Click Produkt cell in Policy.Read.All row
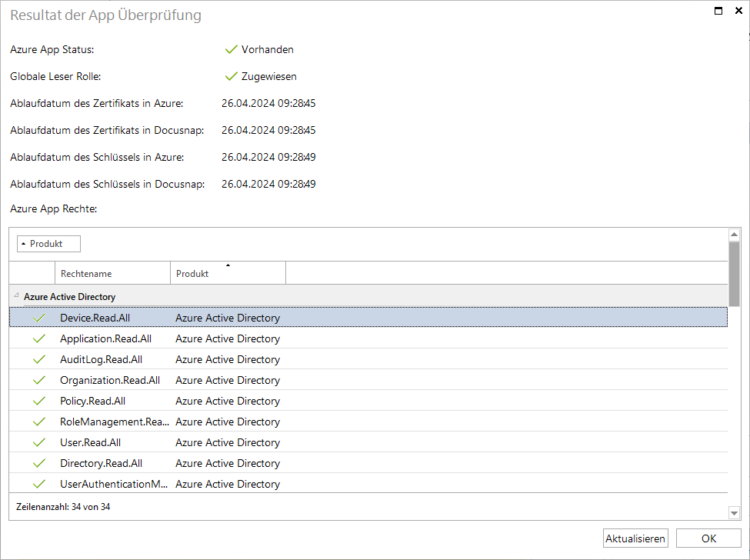The height and width of the screenshot is (560, 750). (x=228, y=401)
